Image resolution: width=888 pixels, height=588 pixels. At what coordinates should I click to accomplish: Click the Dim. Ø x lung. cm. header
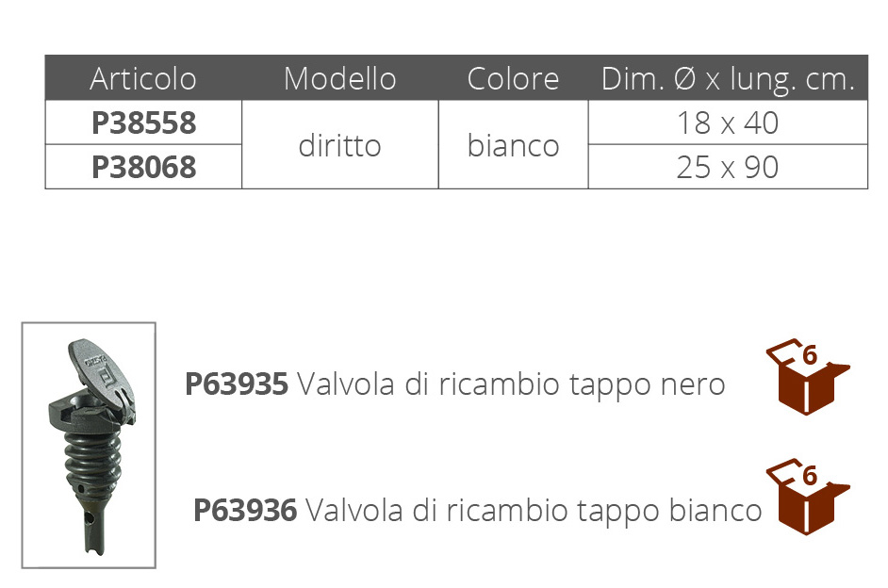point(728,78)
